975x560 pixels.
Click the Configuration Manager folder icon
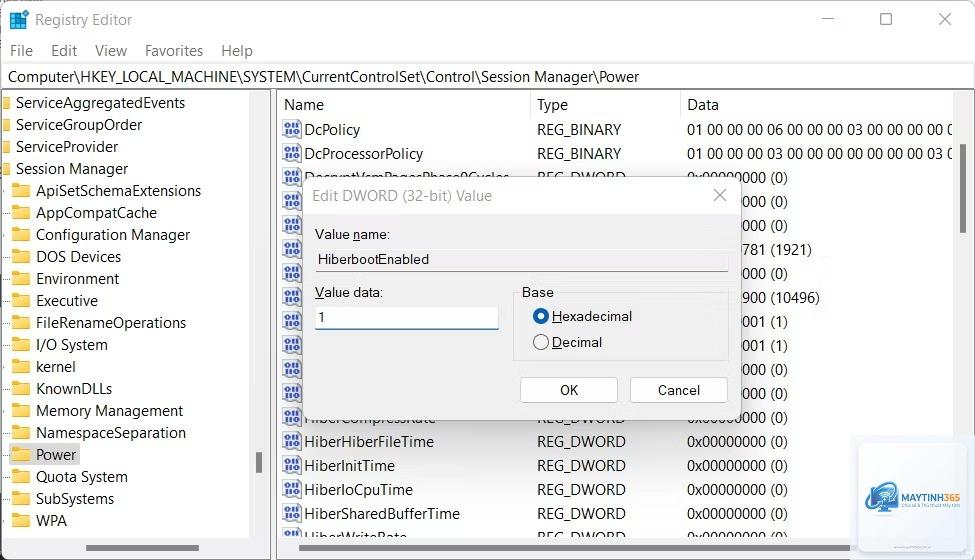[21, 234]
